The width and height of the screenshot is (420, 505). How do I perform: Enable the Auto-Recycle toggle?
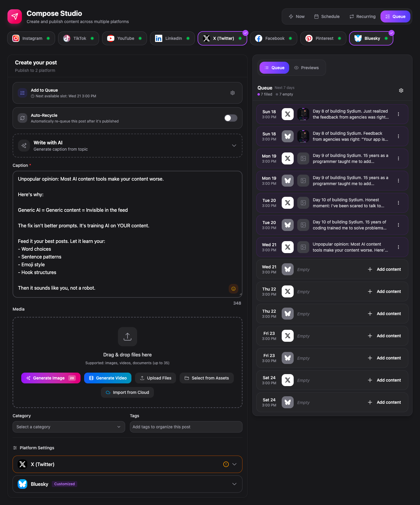[231, 118]
